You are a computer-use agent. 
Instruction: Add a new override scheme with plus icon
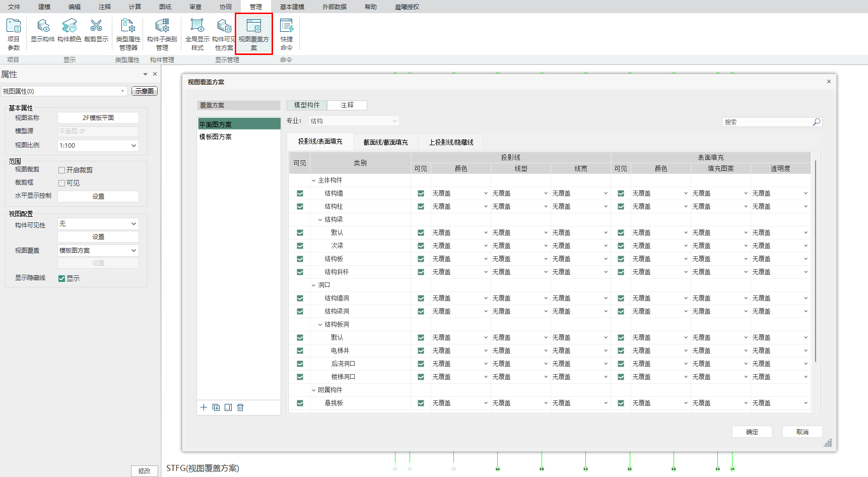204,407
